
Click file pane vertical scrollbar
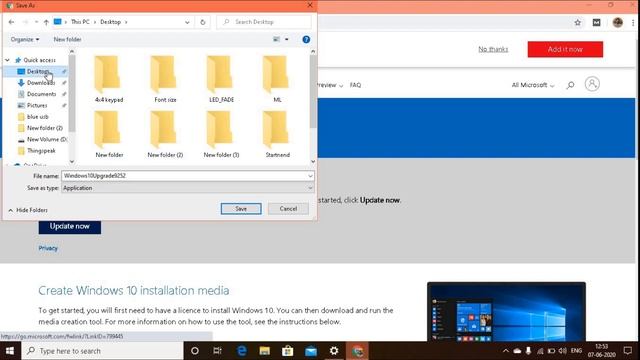tap(313, 92)
